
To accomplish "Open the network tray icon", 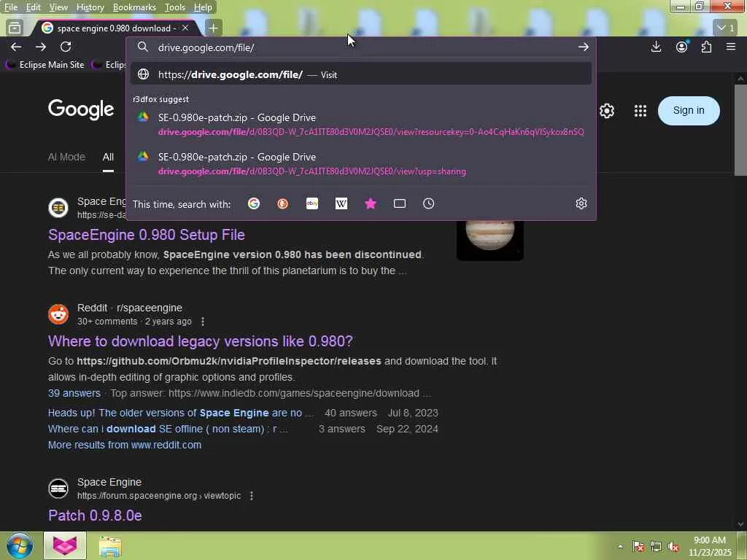I will 656,547.
